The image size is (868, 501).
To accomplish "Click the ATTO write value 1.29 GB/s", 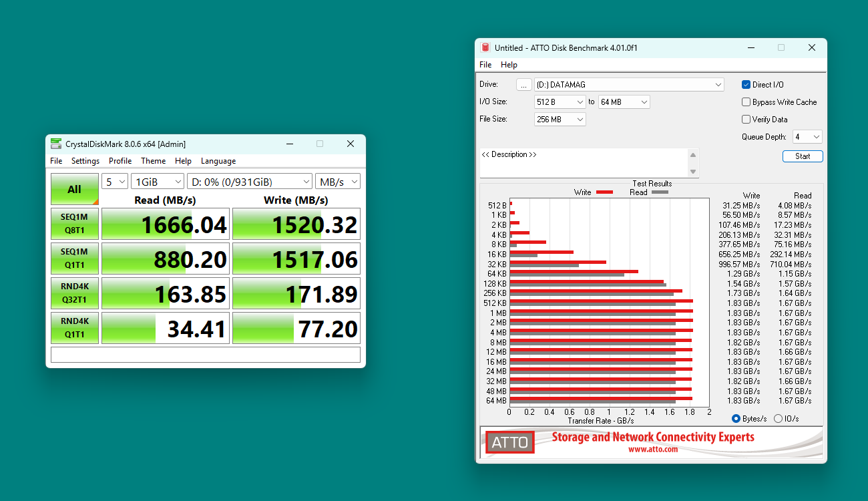I will coord(743,274).
